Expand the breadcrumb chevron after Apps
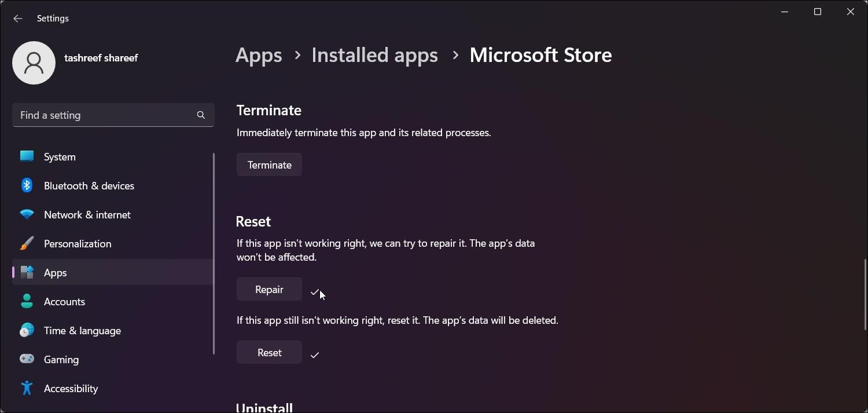Image resolution: width=868 pixels, height=413 pixels. (x=297, y=56)
